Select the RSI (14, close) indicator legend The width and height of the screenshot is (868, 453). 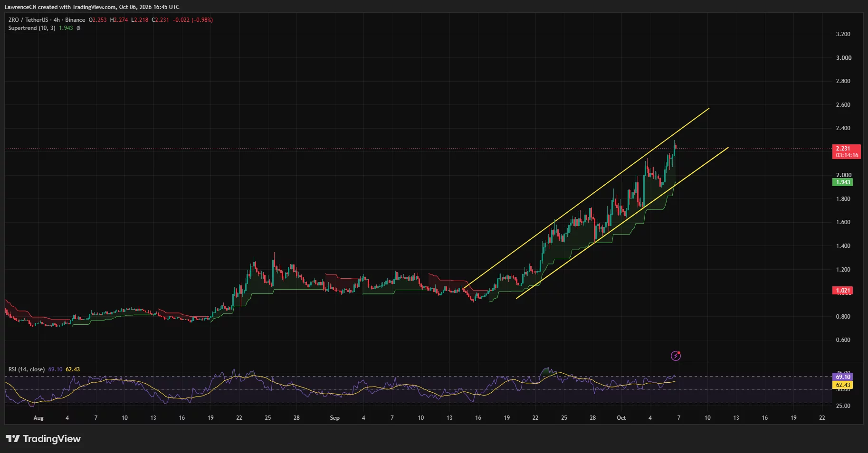click(27, 369)
